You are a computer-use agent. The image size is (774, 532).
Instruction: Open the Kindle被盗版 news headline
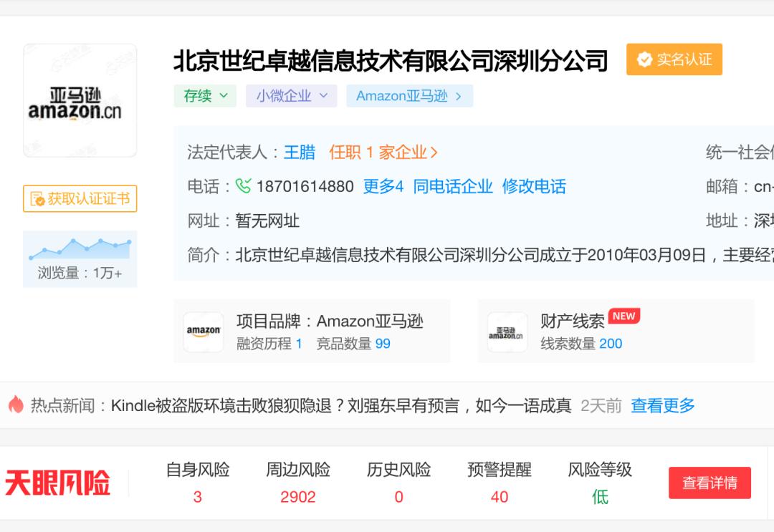coord(341,406)
